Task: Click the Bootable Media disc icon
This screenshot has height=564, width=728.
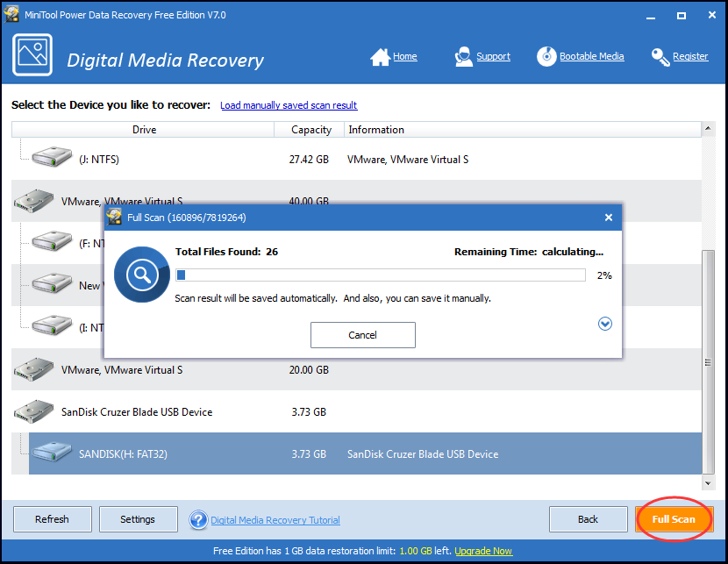Action: coord(546,57)
